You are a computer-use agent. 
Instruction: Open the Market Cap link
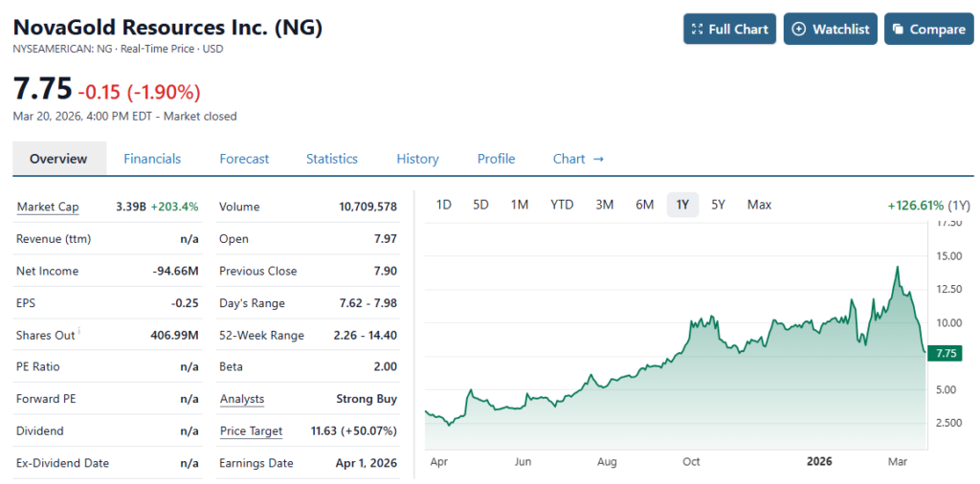[48, 207]
